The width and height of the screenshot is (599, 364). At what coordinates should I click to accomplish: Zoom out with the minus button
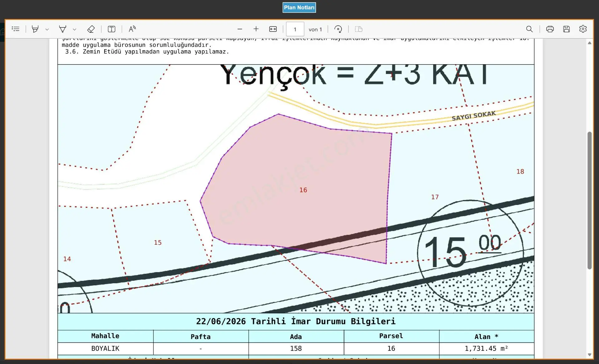pyautogui.click(x=240, y=29)
